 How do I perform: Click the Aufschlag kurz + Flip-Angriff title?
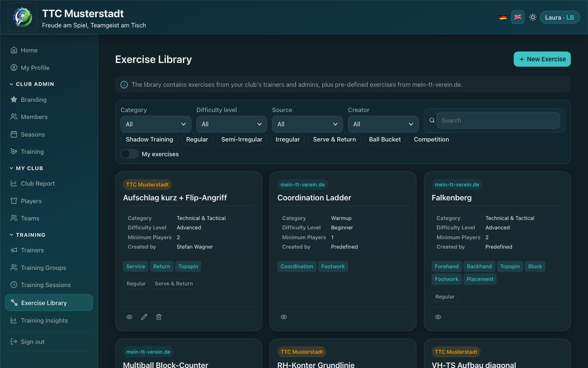[175, 198]
